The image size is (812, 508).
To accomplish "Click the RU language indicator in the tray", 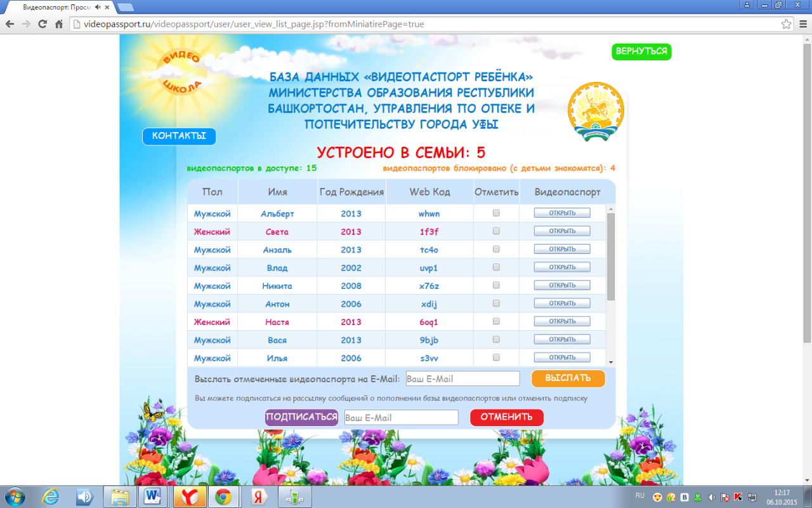I will click(x=640, y=495).
